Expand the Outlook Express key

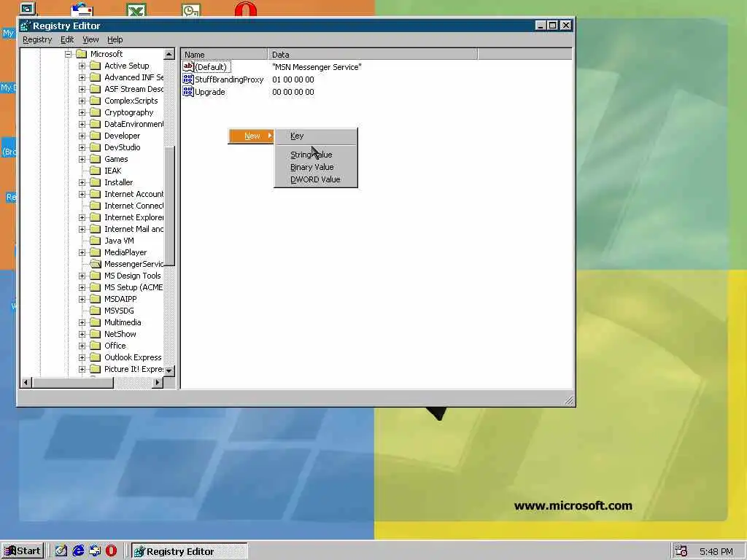(82, 357)
